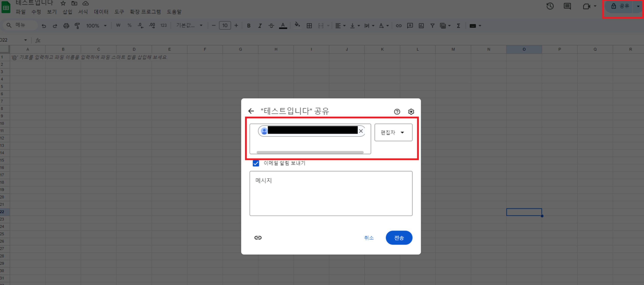Click the 메뉴 search box
The width and height of the screenshot is (644, 285).
point(21,25)
